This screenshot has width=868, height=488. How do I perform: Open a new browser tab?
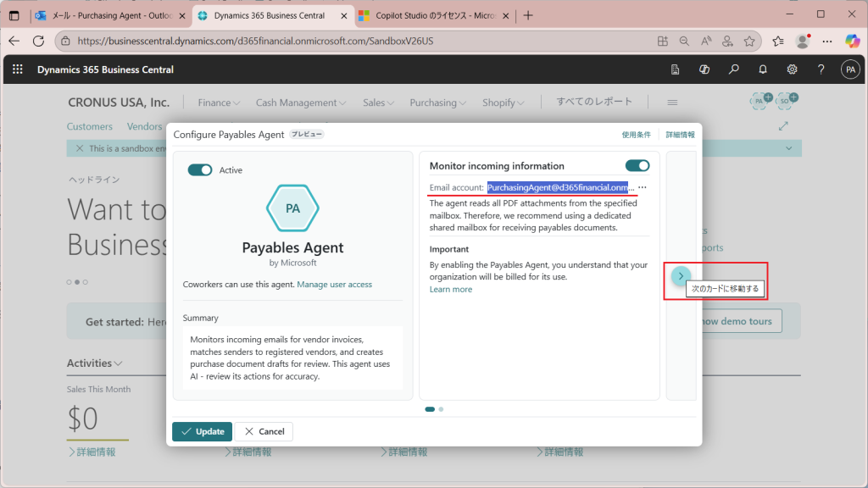coord(528,15)
